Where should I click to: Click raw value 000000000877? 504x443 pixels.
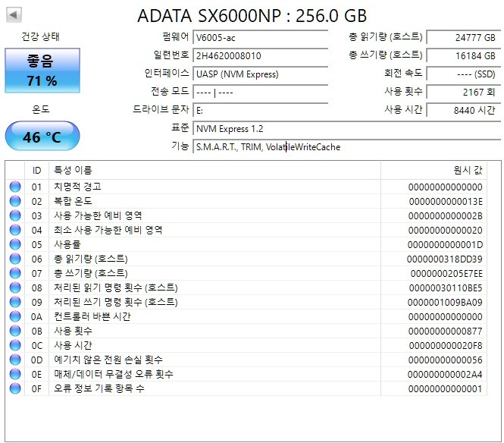pos(446,331)
